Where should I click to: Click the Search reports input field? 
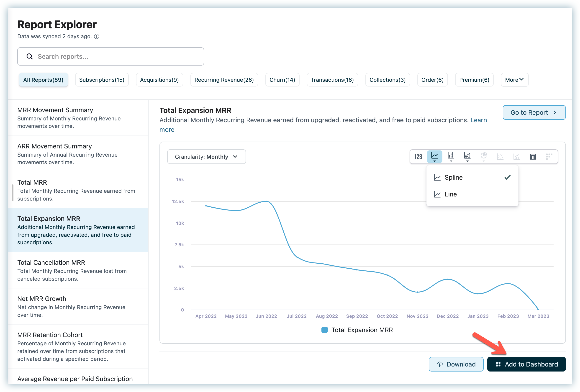(x=110, y=57)
